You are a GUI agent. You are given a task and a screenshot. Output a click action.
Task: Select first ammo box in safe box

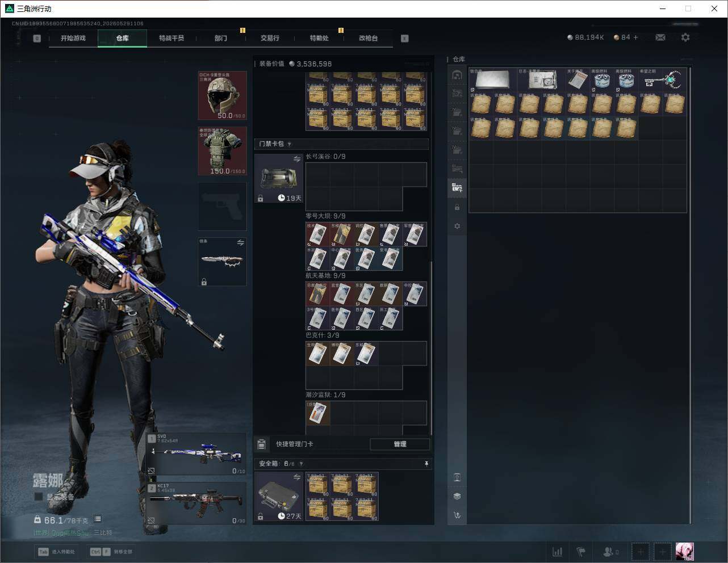[317, 484]
